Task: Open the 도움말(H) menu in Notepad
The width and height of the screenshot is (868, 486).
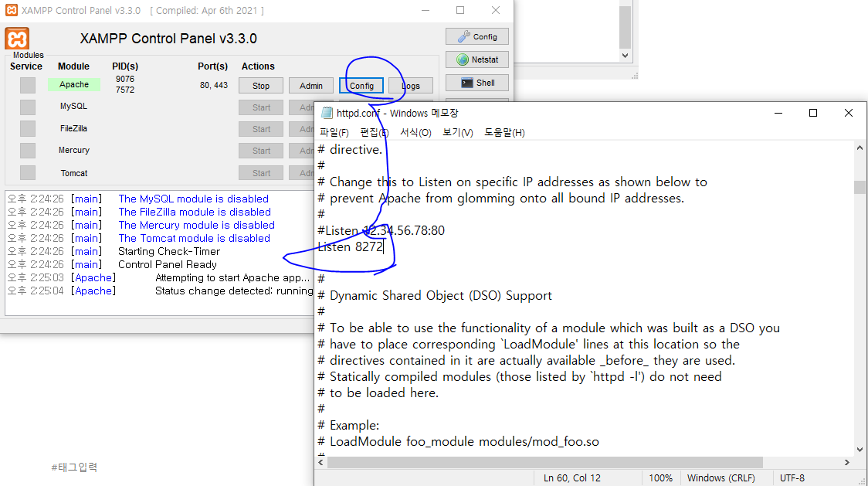Action: tap(504, 132)
